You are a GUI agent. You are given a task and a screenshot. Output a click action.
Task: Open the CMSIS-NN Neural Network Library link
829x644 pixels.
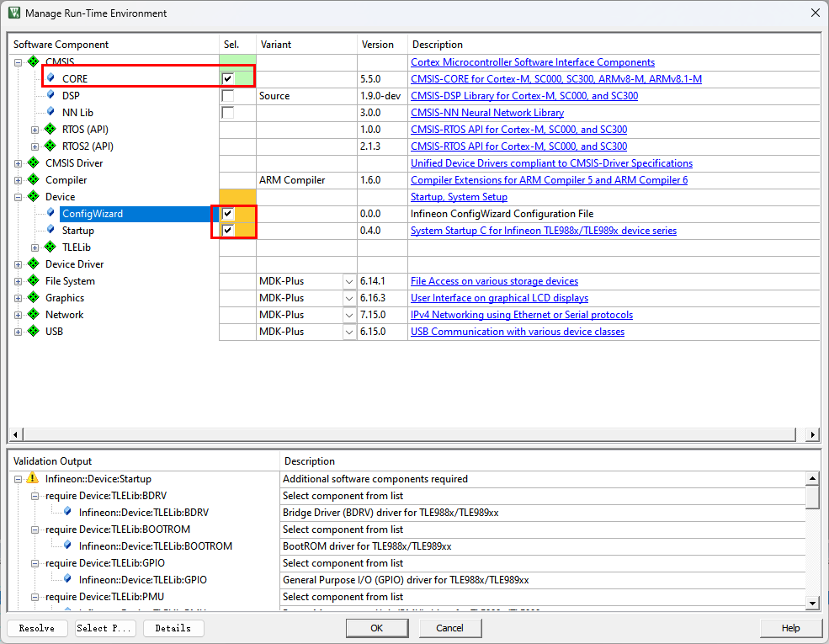pos(487,113)
